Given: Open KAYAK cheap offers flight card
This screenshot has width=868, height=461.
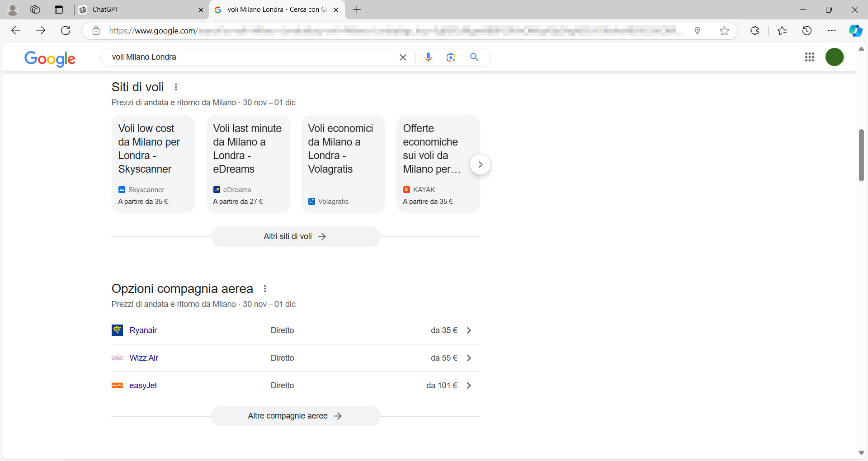Looking at the screenshot, I should (x=438, y=164).
